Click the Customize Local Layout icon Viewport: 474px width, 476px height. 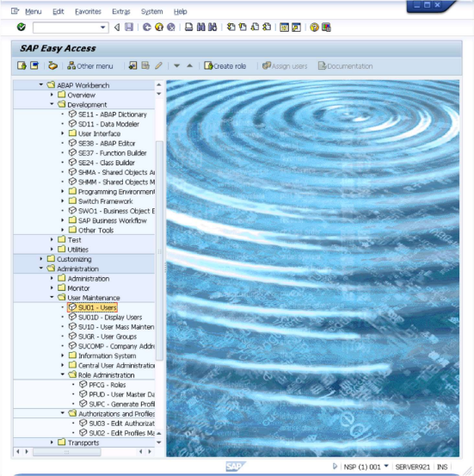[x=326, y=28]
